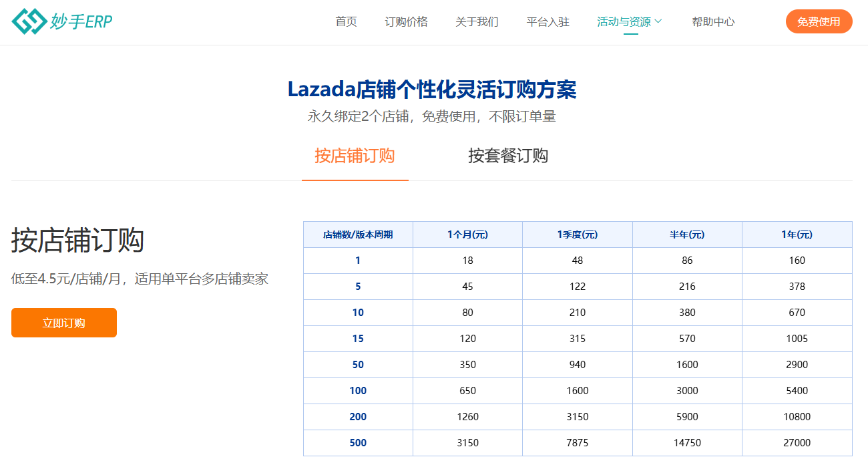Click the 活动与资源 menu text
Screen dimensions: 868x467
(x=624, y=21)
